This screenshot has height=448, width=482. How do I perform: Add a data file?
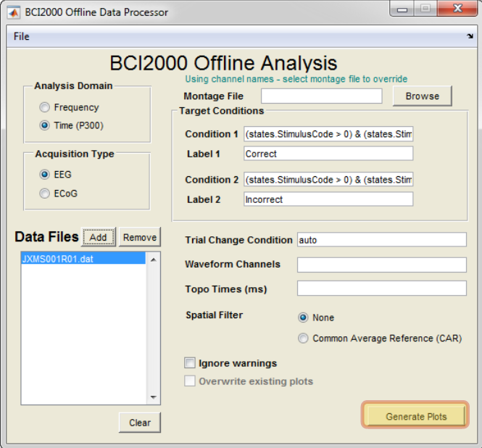(98, 237)
